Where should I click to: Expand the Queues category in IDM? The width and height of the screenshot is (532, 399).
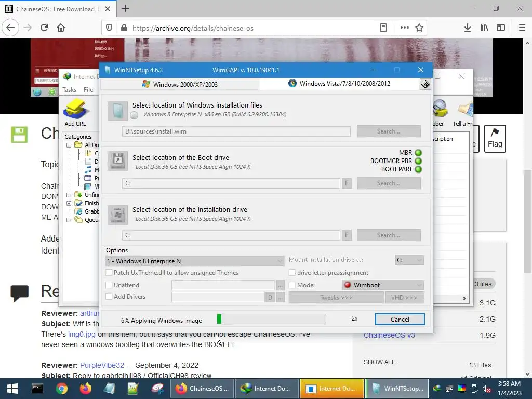(69, 220)
